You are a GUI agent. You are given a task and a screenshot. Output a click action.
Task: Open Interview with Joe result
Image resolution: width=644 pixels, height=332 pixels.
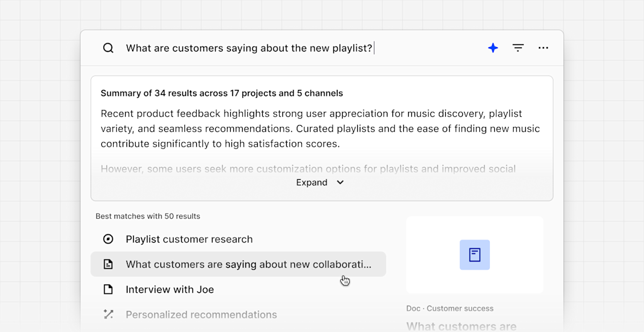coord(238,289)
